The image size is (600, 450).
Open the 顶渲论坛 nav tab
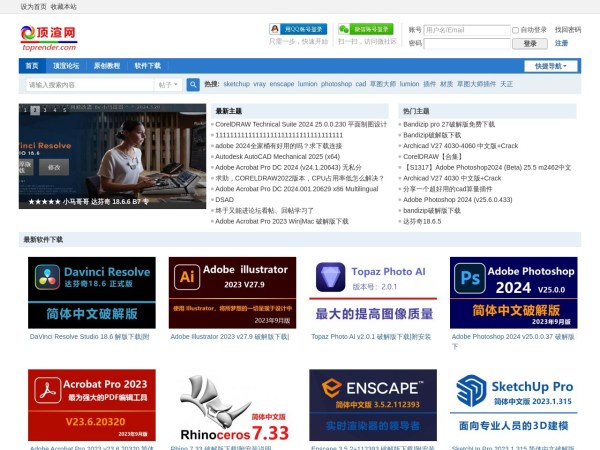66,66
